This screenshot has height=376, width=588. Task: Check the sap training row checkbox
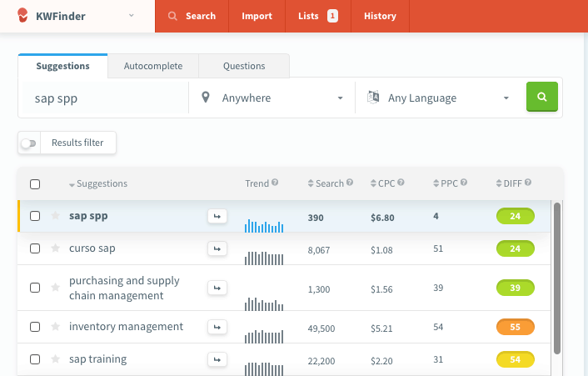point(35,359)
